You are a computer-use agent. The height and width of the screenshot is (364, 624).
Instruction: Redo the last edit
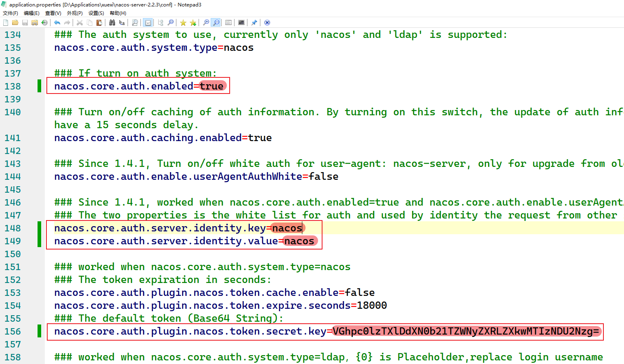point(67,22)
